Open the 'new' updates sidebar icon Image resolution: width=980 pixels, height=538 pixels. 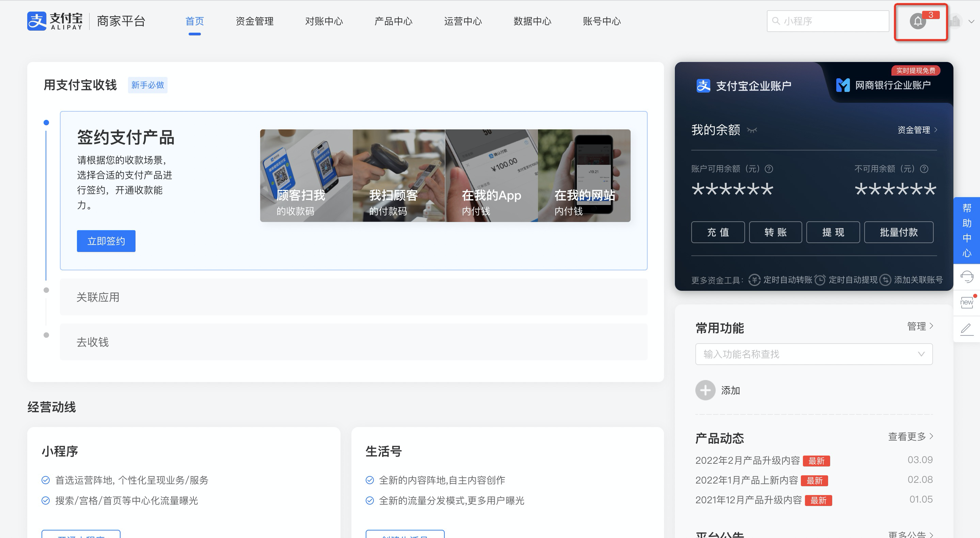click(967, 302)
